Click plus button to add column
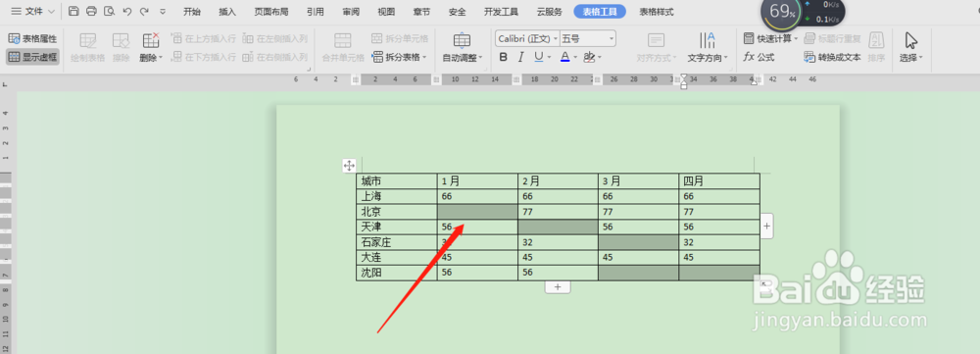 [x=767, y=226]
